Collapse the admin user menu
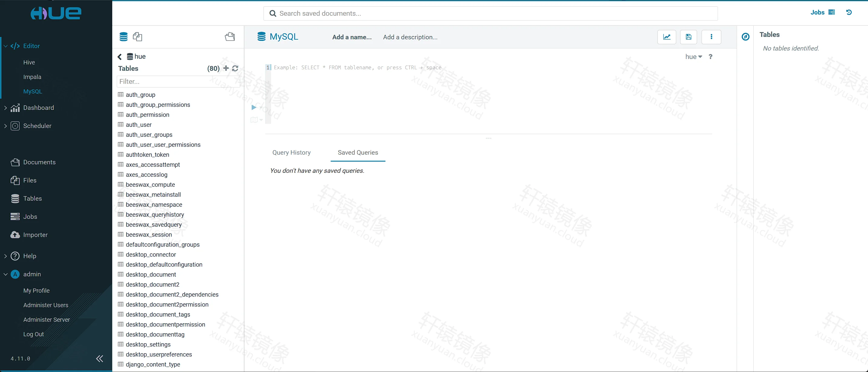 point(5,274)
